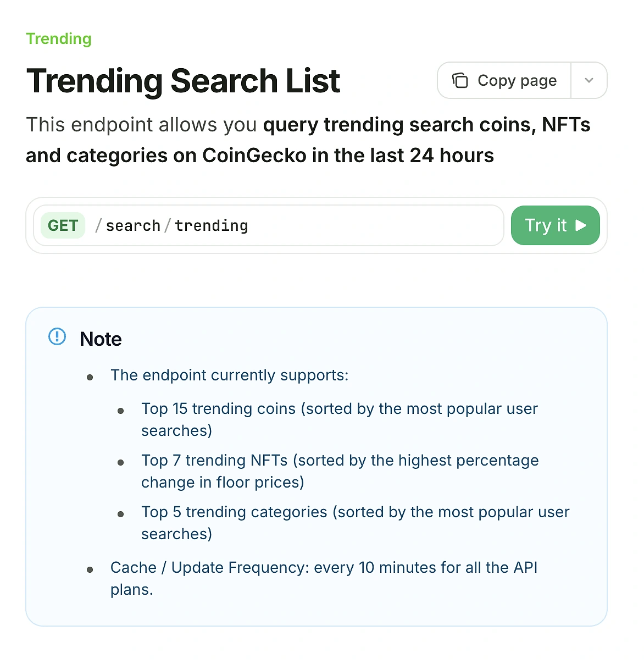The height and width of the screenshot is (664, 644).
Task: Click "This endpoint allows you" intro text
Action: (141, 125)
